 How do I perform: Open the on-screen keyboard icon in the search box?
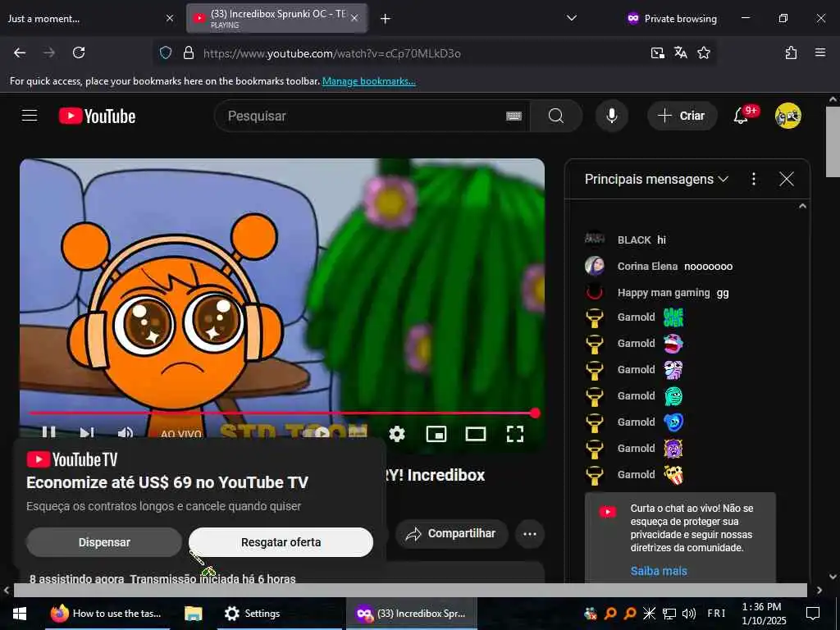click(x=514, y=116)
